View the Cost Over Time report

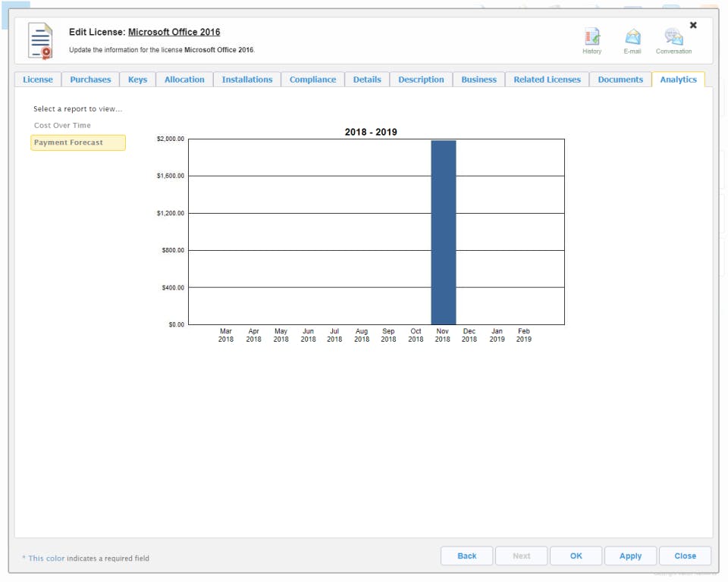62,125
